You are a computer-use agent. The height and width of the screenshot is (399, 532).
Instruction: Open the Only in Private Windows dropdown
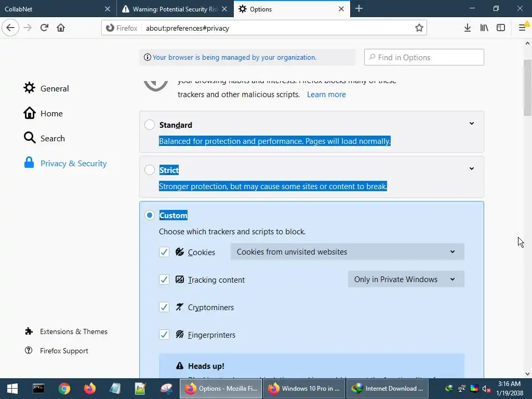[406, 279]
